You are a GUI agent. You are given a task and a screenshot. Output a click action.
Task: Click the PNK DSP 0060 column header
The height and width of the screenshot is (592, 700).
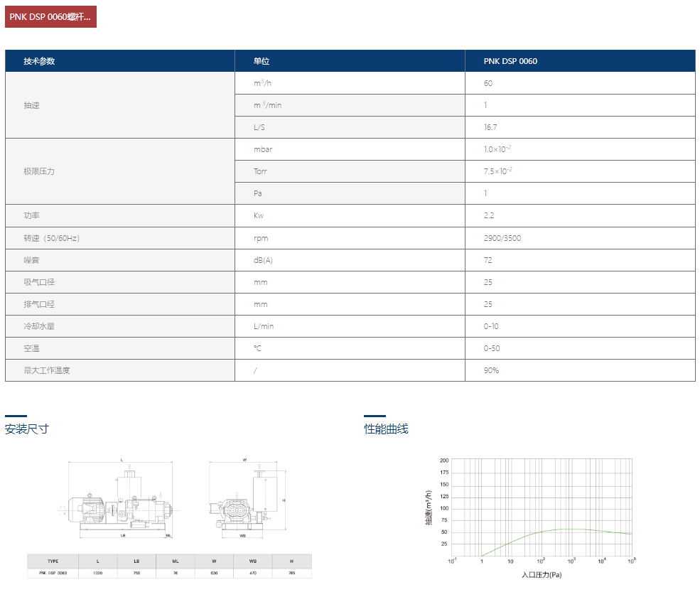coord(510,61)
